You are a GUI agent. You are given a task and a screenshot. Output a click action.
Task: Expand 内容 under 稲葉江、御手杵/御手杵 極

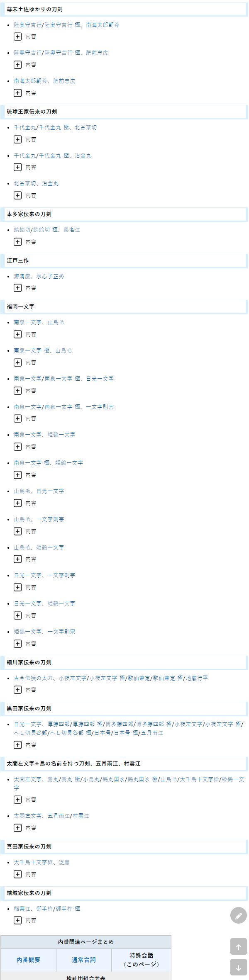(17, 920)
